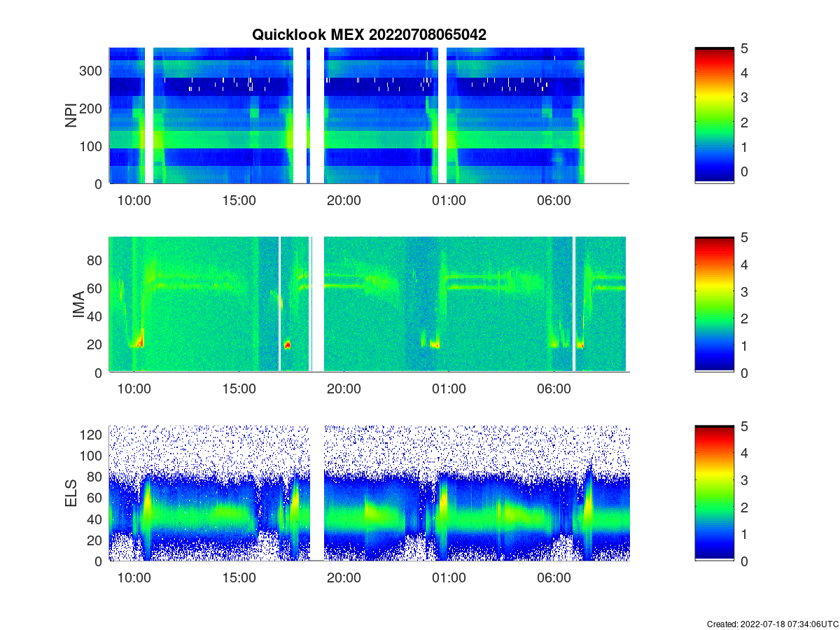Screen dimensions: 840x630
Task: Click the colorbar beside the NPI plot
Action: coord(714,115)
